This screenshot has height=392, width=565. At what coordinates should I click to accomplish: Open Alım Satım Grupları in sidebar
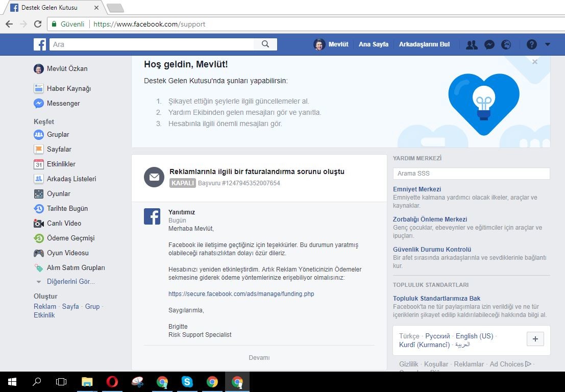tap(69, 267)
